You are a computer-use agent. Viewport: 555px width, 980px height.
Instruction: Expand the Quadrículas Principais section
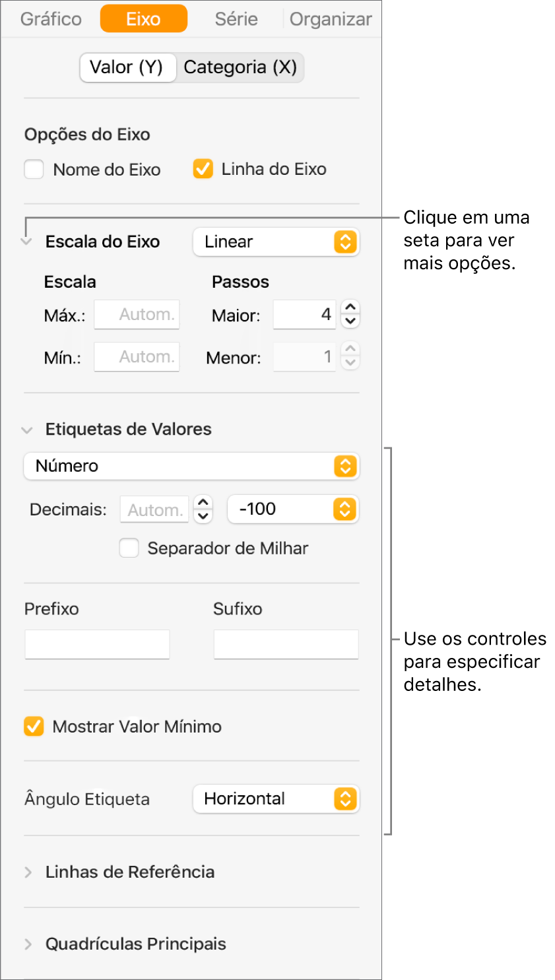28,944
